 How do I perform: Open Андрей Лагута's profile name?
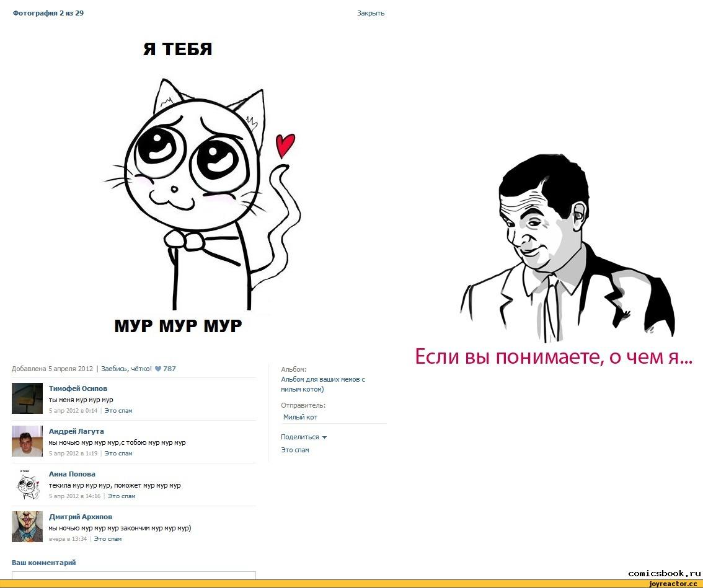tap(76, 431)
